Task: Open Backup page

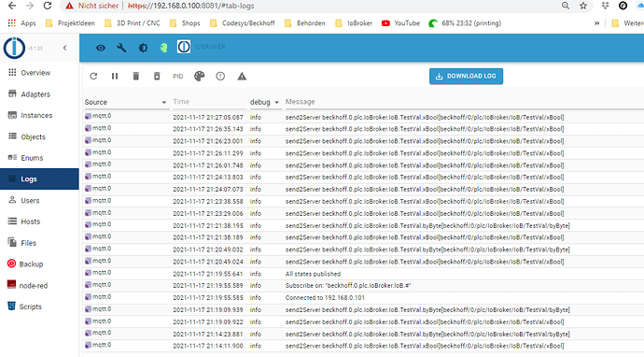Action: coord(39,264)
